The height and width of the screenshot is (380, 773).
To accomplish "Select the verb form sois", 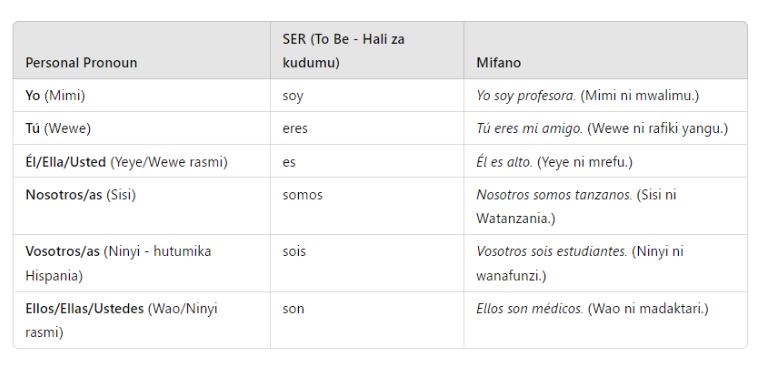I will [x=294, y=251].
